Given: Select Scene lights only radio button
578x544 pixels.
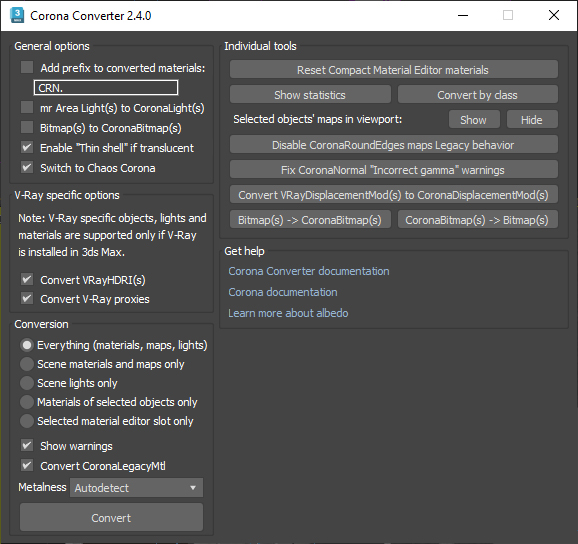Looking at the screenshot, I should click(27, 383).
